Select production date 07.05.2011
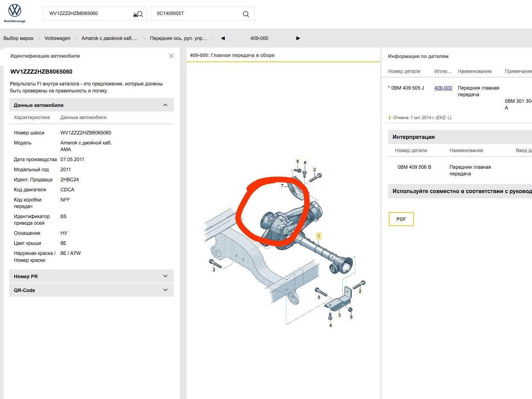 pyautogui.click(x=72, y=159)
